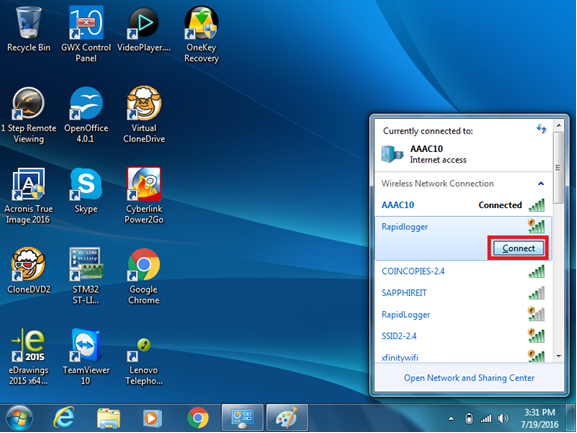The width and height of the screenshot is (577, 433).
Task: Open the Windows Start menu
Action: tap(19, 418)
